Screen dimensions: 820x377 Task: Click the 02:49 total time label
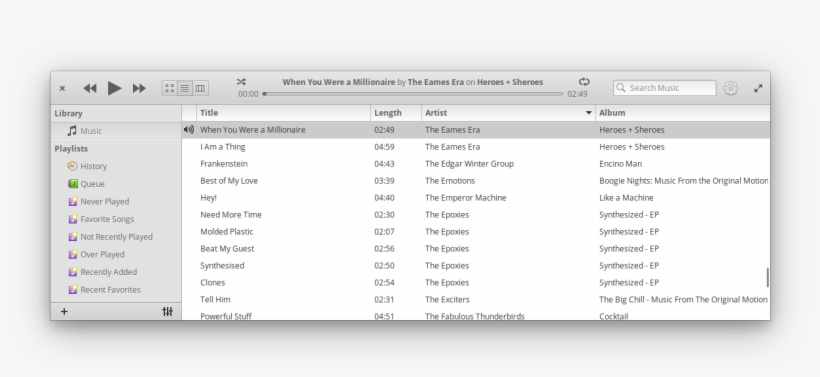[577, 94]
